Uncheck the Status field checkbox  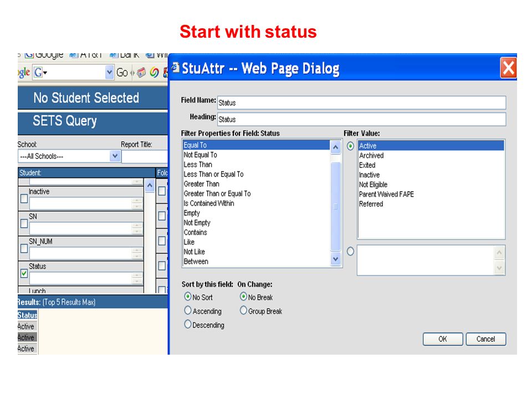pos(24,273)
